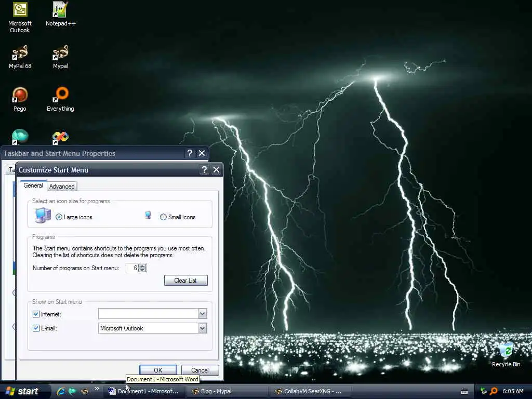Click the help button in Customize Start Menu
Viewport: 532px width, 399px height.
pyautogui.click(x=204, y=170)
